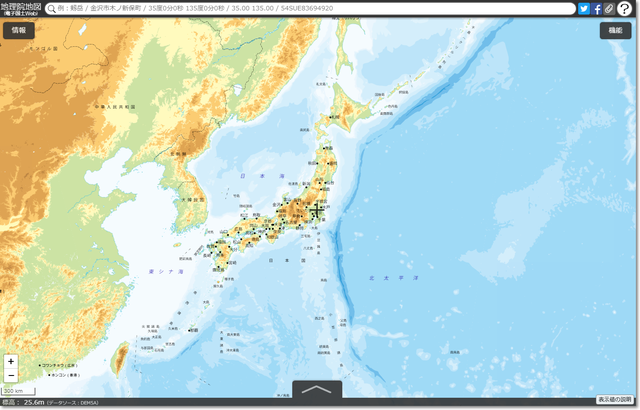
Task: Share the map on Facebook
Action: tap(597, 8)
